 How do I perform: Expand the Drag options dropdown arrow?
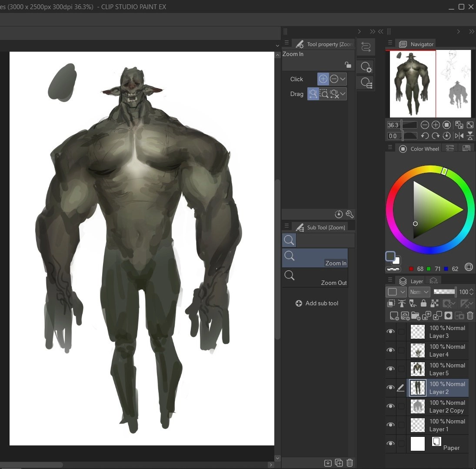tap(343, 94)
